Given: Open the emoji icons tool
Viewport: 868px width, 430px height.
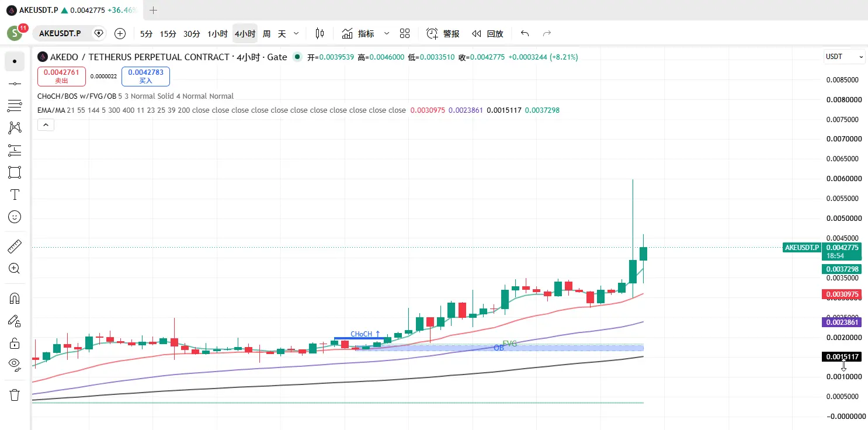Looking at the screenshot, I should click(15, 217).
